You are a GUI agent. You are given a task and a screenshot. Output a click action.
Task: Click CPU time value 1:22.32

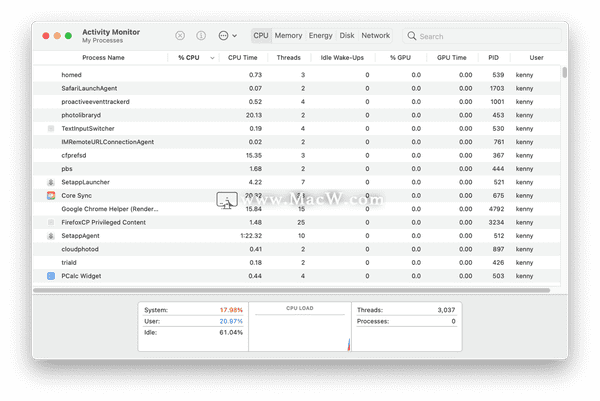click(x=251, y=236)
